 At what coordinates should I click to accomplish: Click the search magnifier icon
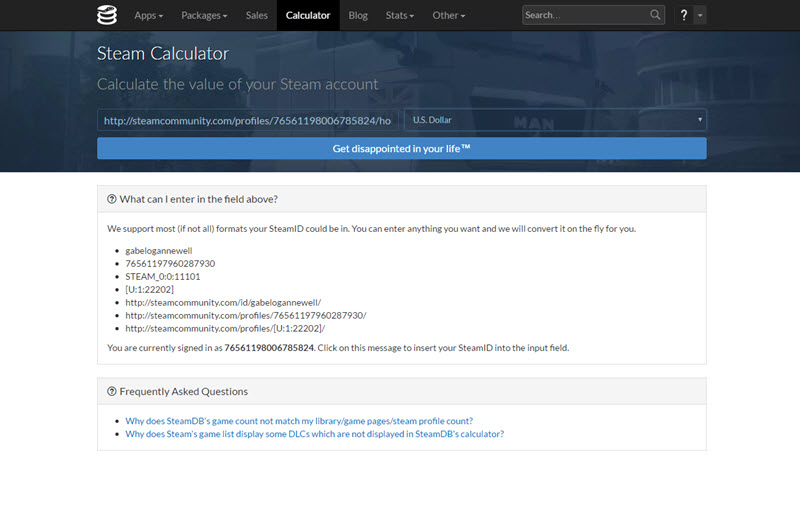point(655,15)
